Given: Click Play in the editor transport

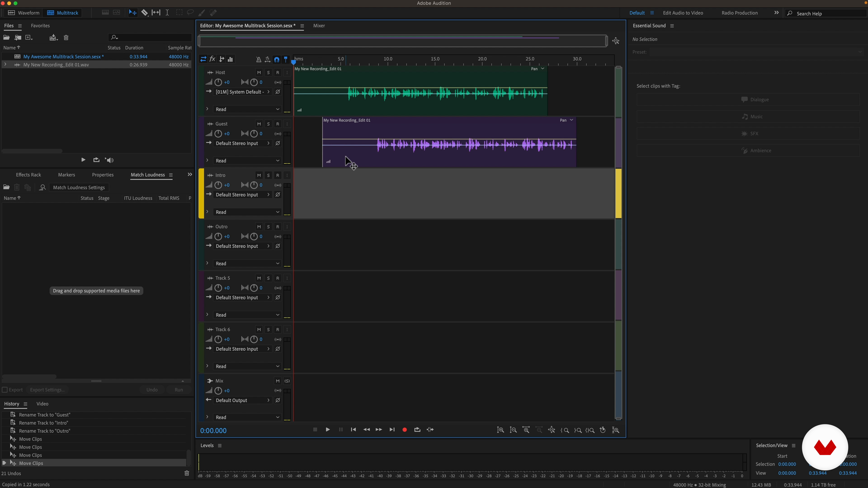Looking at the screenshot, I should click(328, 430).
